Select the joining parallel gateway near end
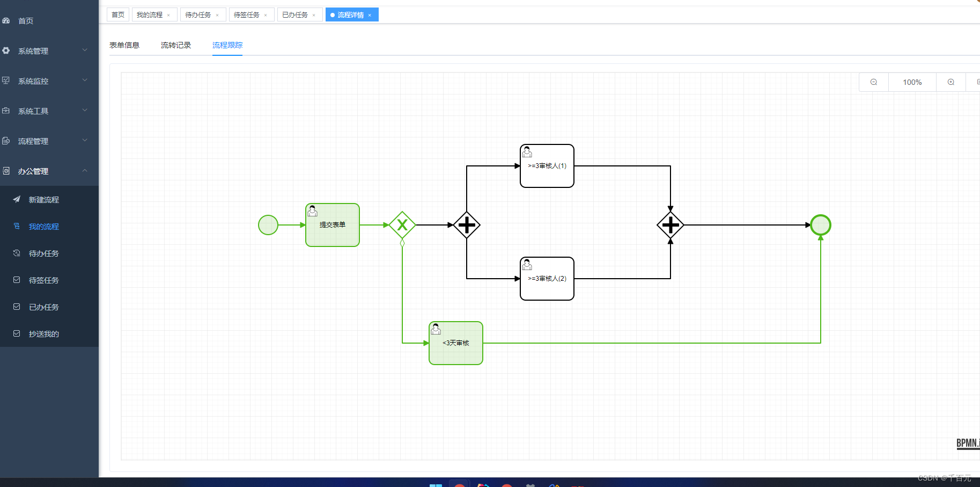 (x=670, y=225)
